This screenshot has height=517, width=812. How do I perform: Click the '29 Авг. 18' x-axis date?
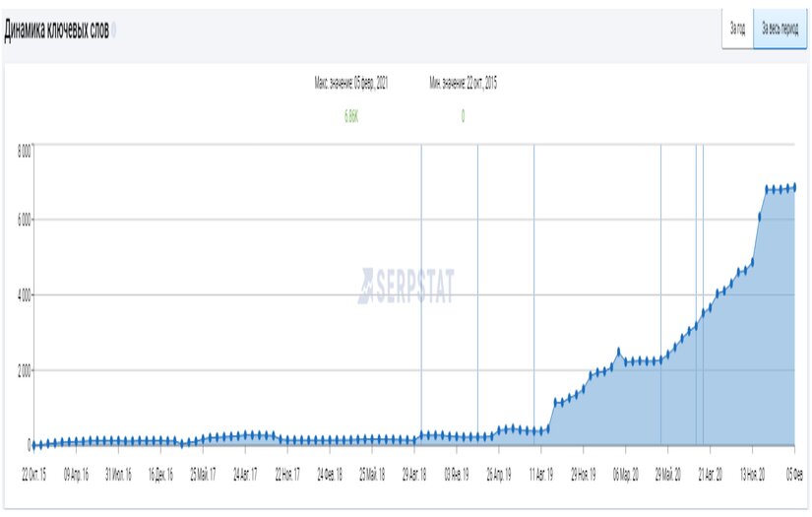(414, 475)
